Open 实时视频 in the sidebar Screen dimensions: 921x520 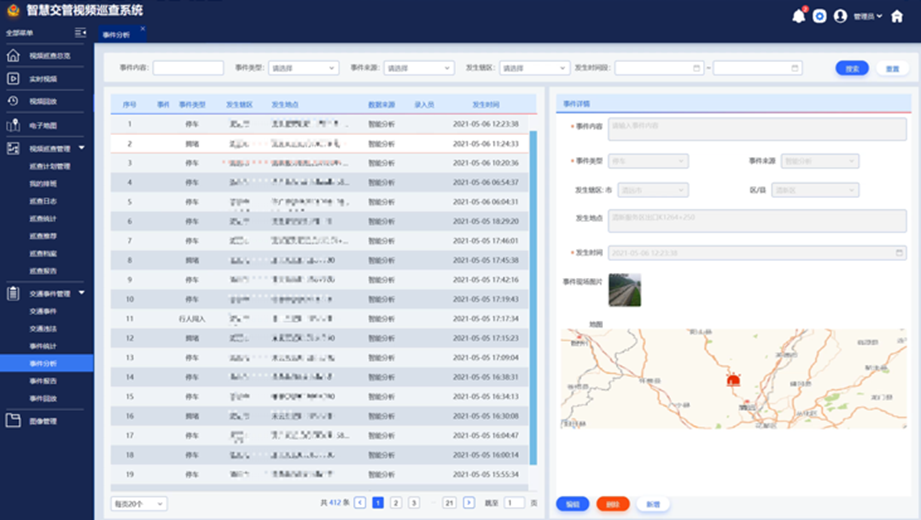43,79
